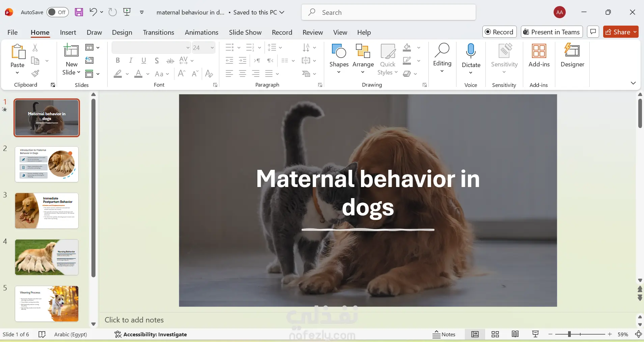644x342 pixels.
Task: Click the Save icon in title bar
Action: (x=79, y=12)
